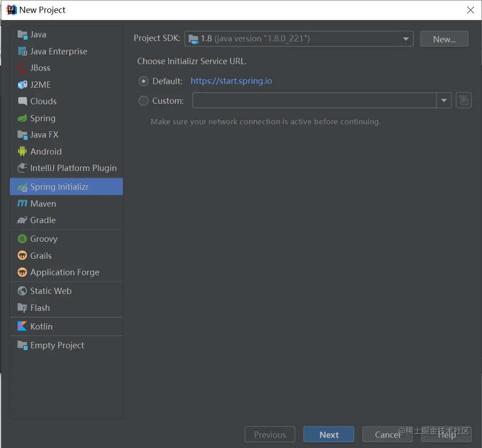Viewport: 482px width, 448px height.
Task: Select Android label in project list
Action: (46, 151)
